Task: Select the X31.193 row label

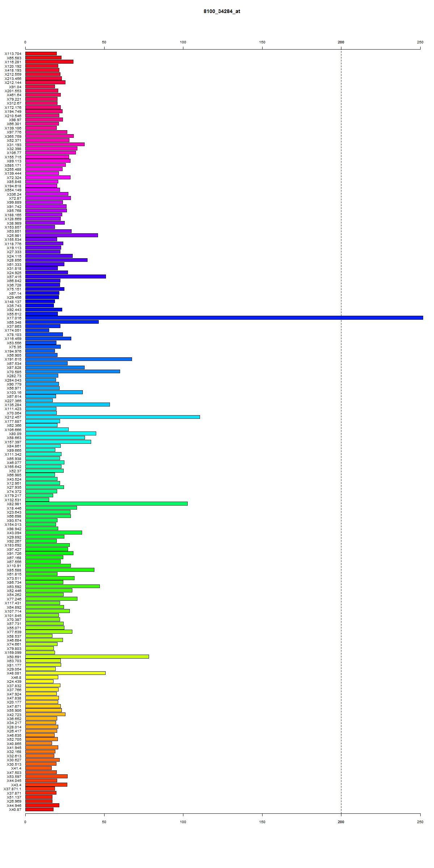Action: point(14,145)
